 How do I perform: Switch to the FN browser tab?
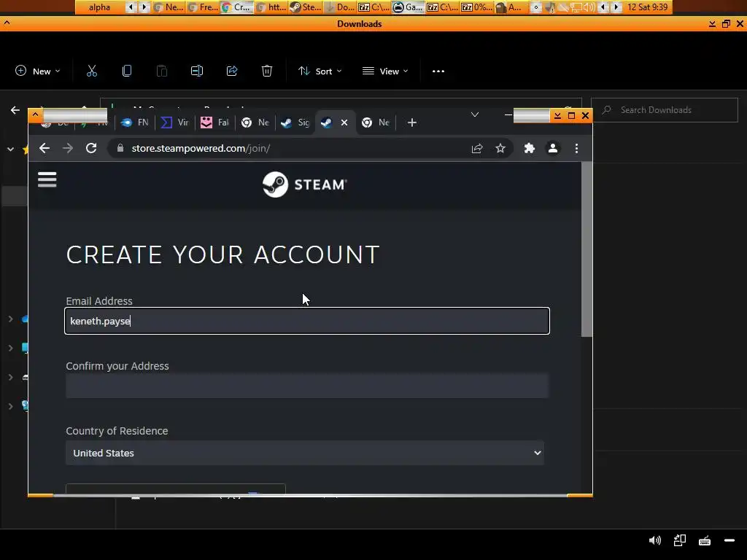point(134,122)
